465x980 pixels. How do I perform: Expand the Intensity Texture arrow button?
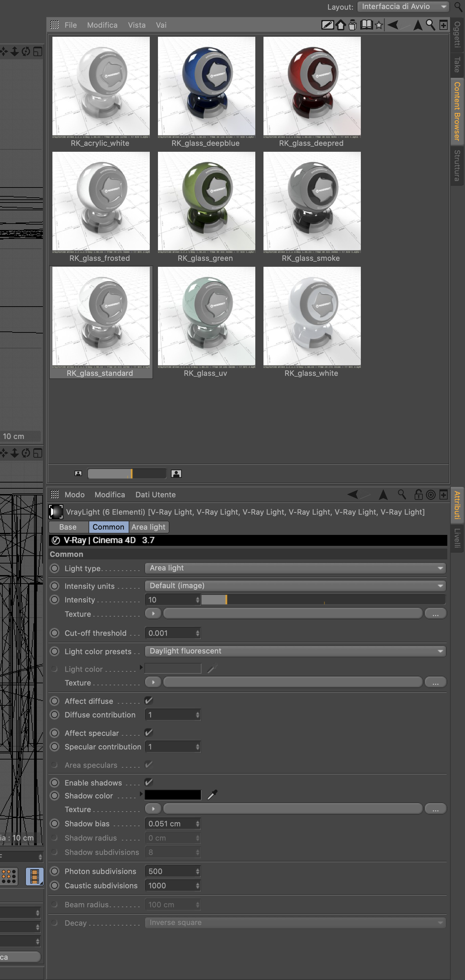[153, 614]
